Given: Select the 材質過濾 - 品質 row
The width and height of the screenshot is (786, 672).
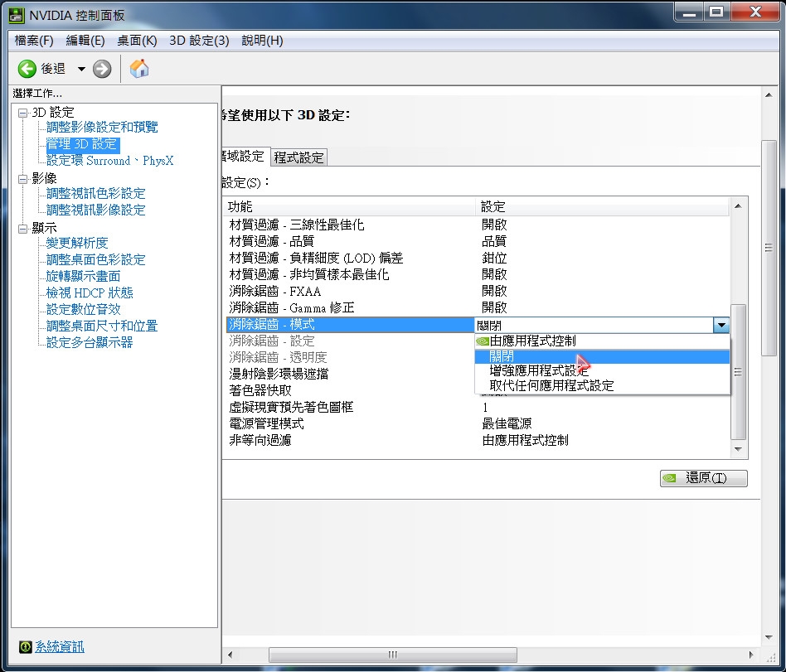Looking at the screenshot, I should coord(478,242).
